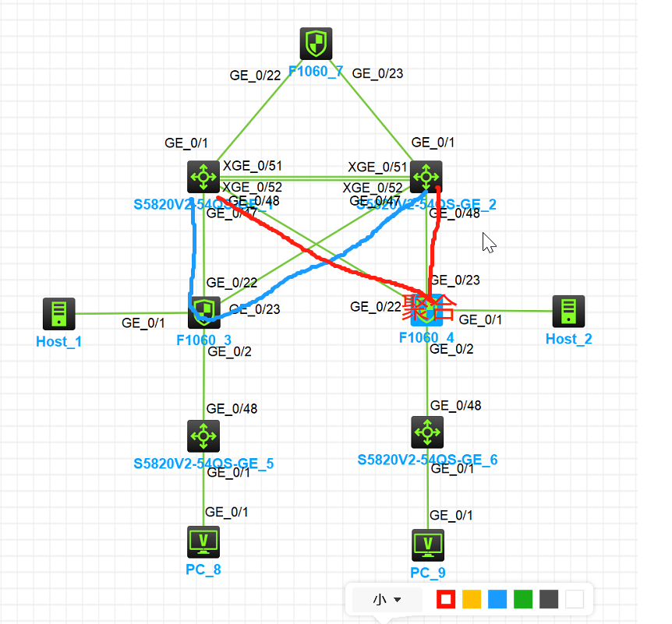This screenshot has height=624, width=672.
Task: Click the S5820V2-54QS-GE_1 switch icon
Action: coord(203,177)
